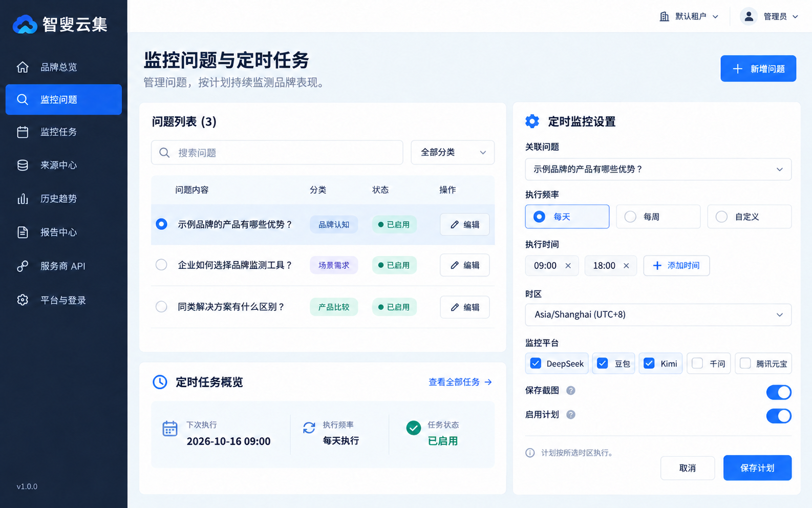The height and width of the screenshot is (508, 812).
Task: Go to 品牌总览 in the sidebar
Action: 63,67
